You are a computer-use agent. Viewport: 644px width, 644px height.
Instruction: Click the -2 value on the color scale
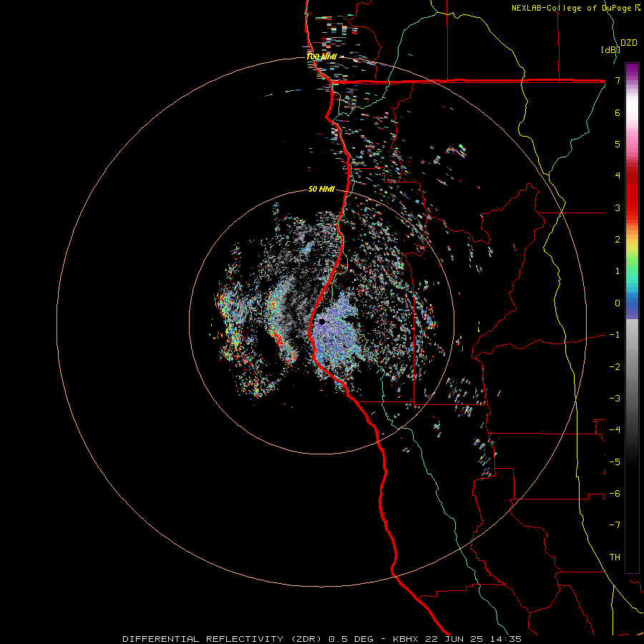[615, 367]
